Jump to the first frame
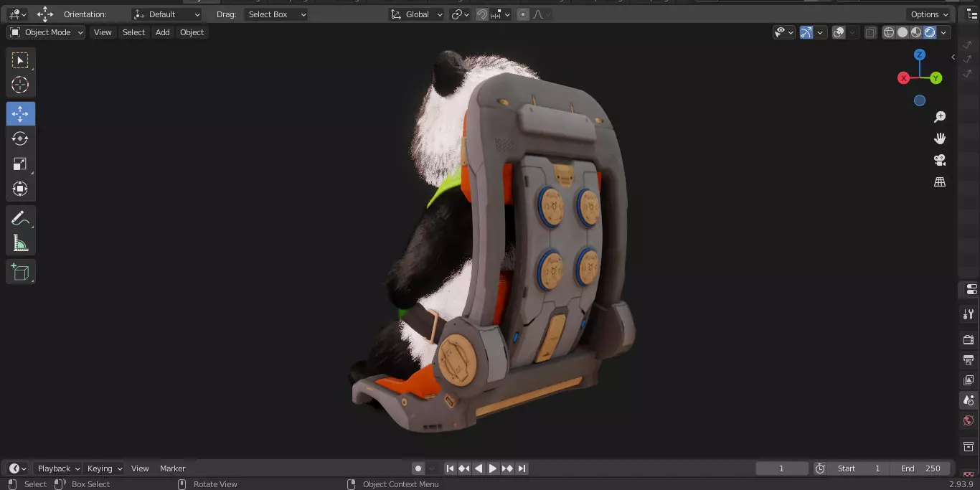This screenshot has width=980, height=490. coord(450,468)
